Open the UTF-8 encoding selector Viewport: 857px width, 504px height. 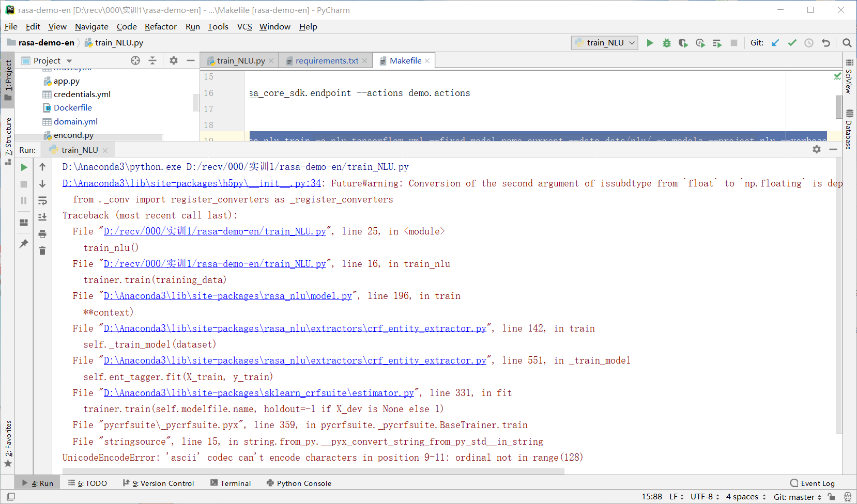705,497
